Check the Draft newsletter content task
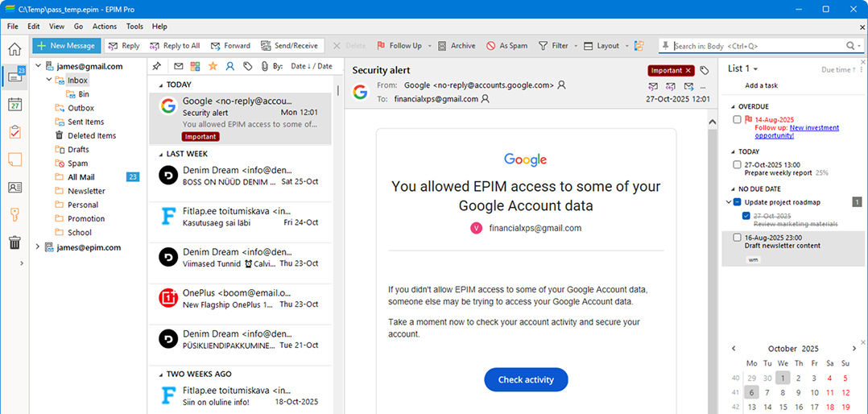The width and height of the screenshot is (868, 414). point(738,238)
